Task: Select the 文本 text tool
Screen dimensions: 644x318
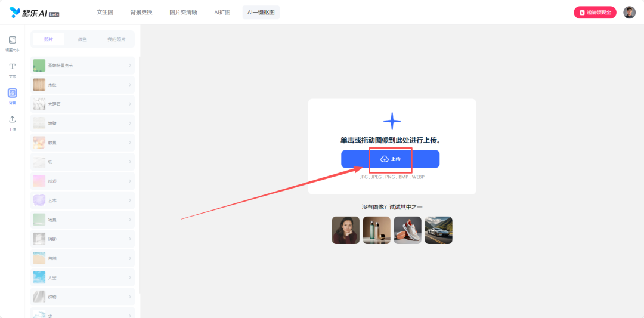Action: click(13, 70)
